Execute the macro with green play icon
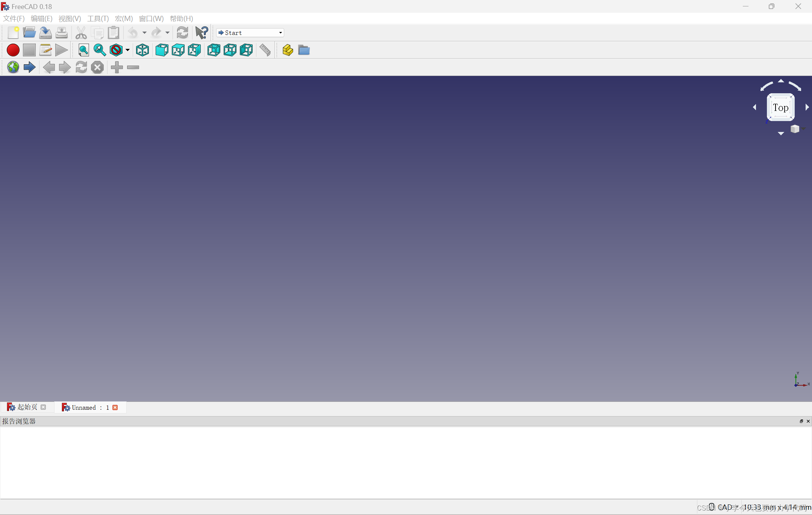 coord(61,50)
